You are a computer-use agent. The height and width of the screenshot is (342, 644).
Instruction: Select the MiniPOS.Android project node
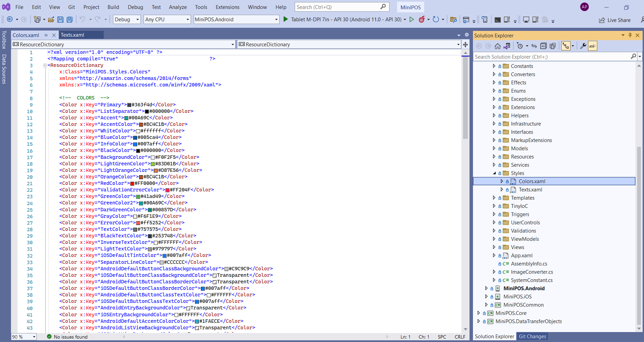pos(524,288)
